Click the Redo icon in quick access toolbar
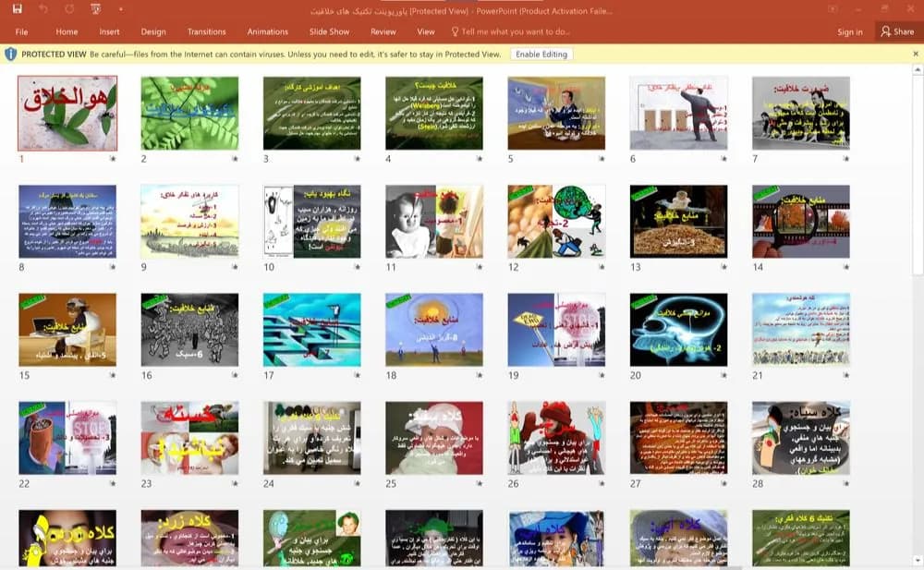The width and height of the screenshot is (924, 570). tap(69, 9)
